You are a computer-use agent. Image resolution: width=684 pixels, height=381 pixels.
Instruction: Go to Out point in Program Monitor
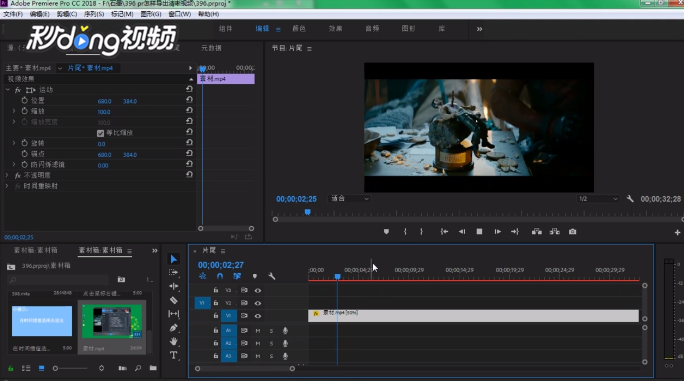515,232
